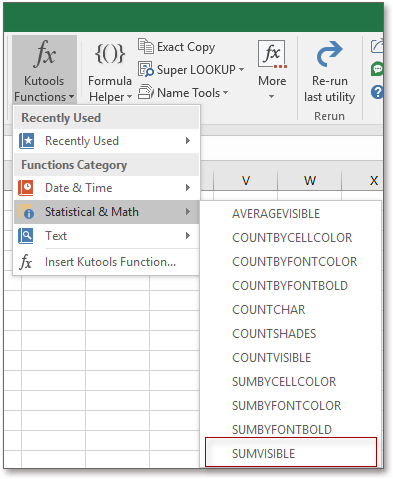Select the COUNTCHAR function
393x479 pixels.
point(291,310)
